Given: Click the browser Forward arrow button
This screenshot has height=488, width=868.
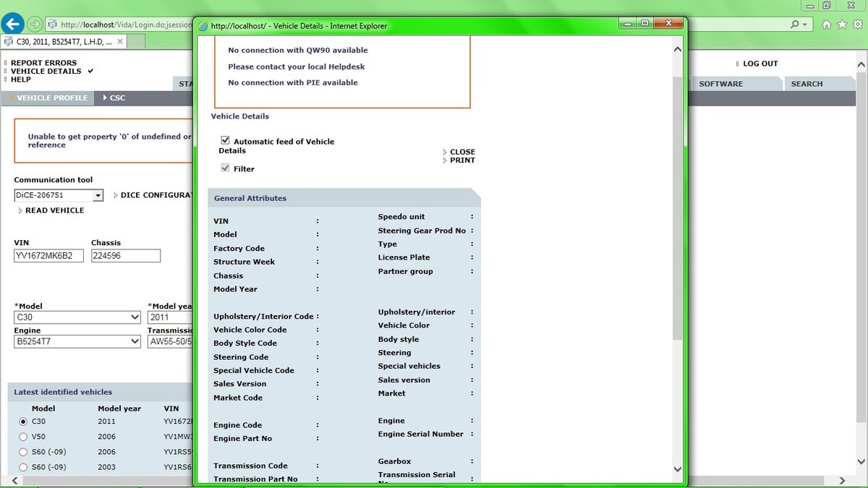Looking at the screenshot, I should [x=35, y=25].
